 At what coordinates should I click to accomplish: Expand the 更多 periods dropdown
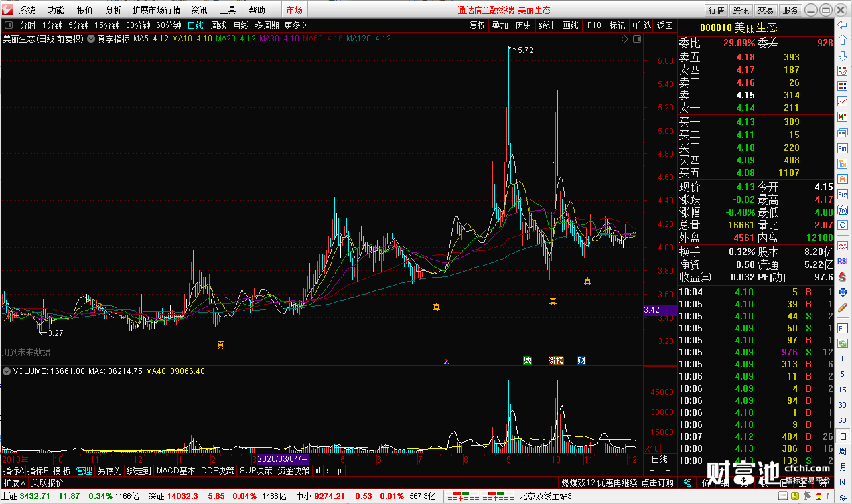[295, 25]
